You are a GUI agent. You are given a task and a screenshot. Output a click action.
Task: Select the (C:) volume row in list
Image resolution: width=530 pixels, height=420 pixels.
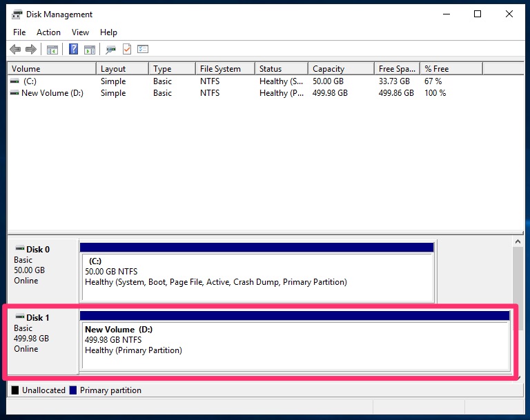(x=29, y=81)
